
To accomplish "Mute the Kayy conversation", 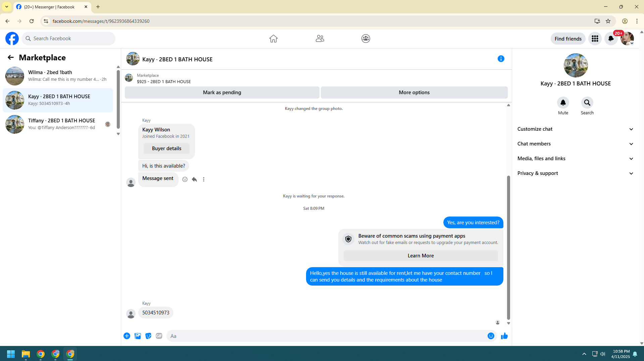I will tap(563, 103).
